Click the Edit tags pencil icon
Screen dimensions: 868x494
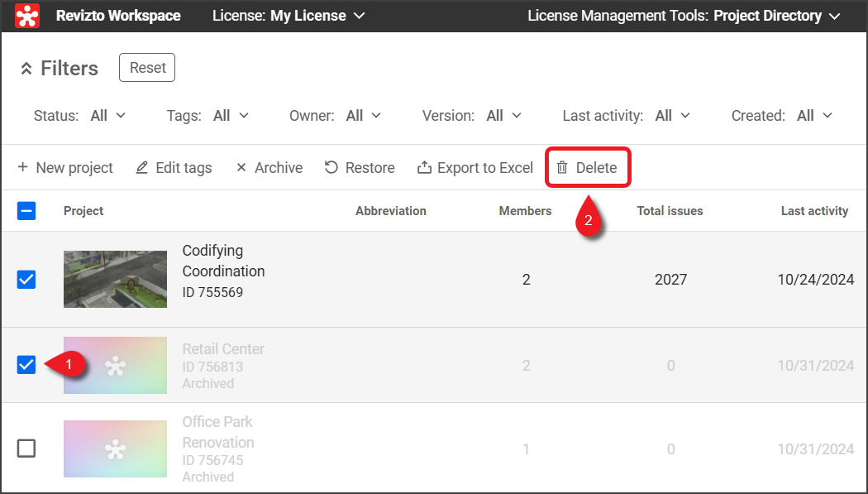tap(141, 168)
